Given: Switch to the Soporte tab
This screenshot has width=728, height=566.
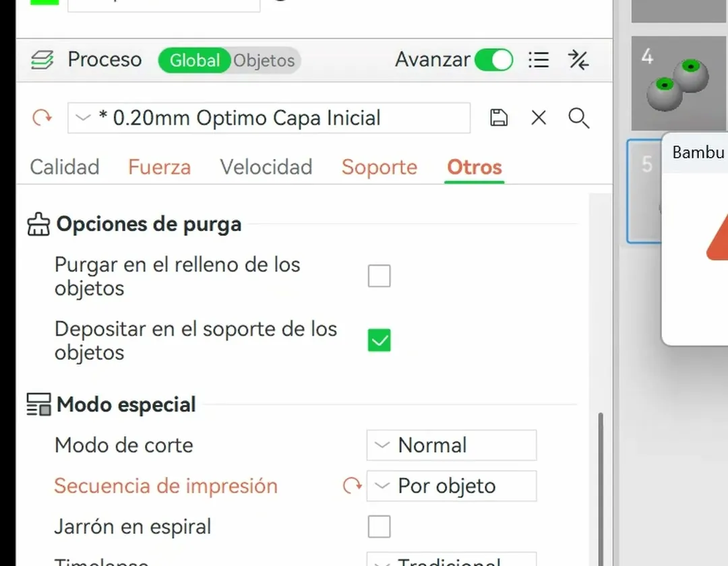Looking at the screenshot, I should point(380,167).
